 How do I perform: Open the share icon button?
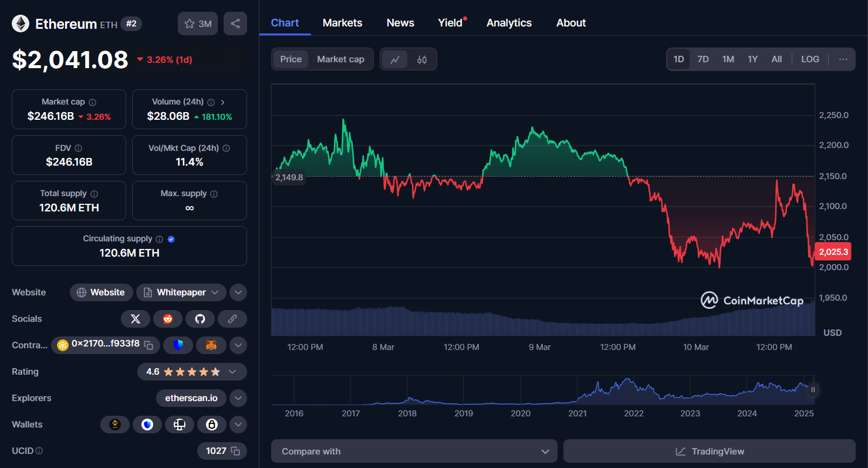coord(235,23)
